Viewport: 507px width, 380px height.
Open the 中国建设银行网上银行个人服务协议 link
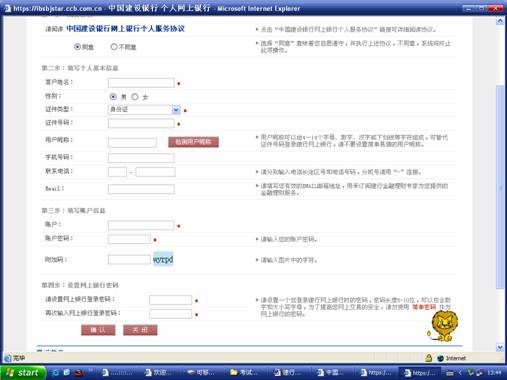pos(125,29)
